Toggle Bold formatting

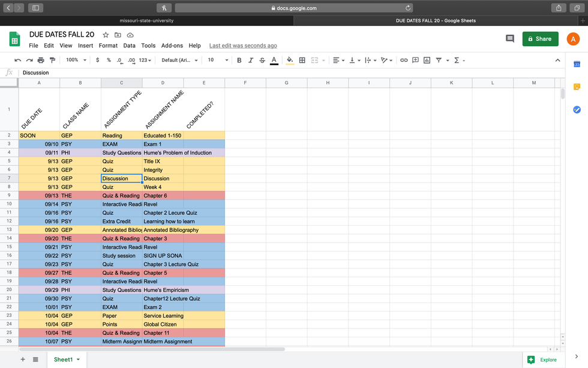point(239,60)
